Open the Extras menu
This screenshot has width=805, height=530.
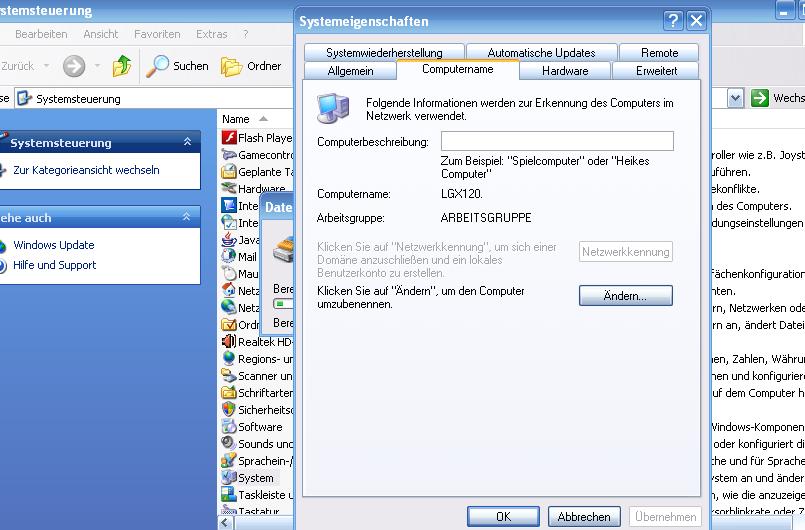(212, 34)
